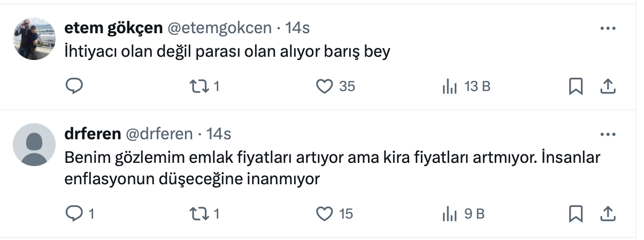Open more options for etem gökçen's tweet
The image size is (644, 240).
[x=608, y=28]
